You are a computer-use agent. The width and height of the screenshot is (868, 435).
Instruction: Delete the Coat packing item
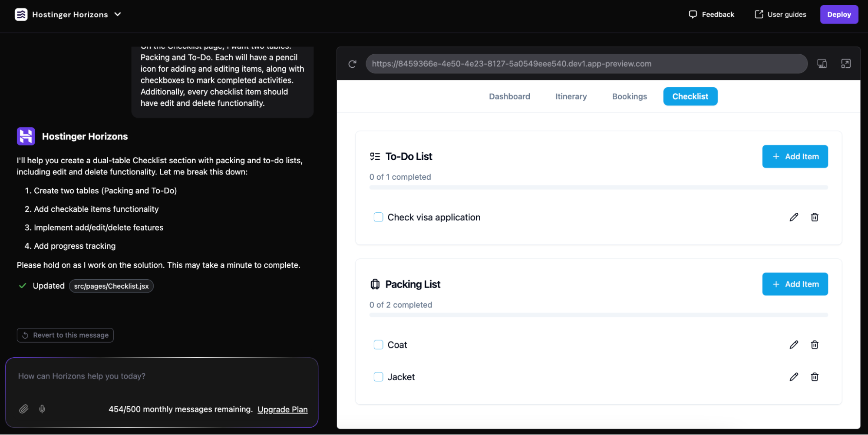(x=815, y=344)
